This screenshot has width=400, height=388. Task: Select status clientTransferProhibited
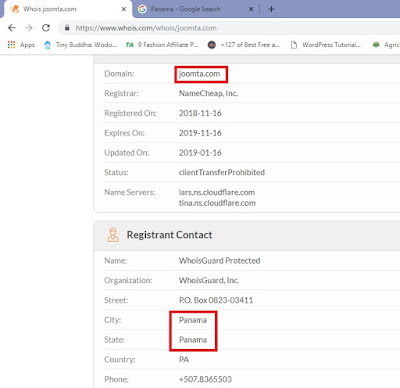[222, 172]
